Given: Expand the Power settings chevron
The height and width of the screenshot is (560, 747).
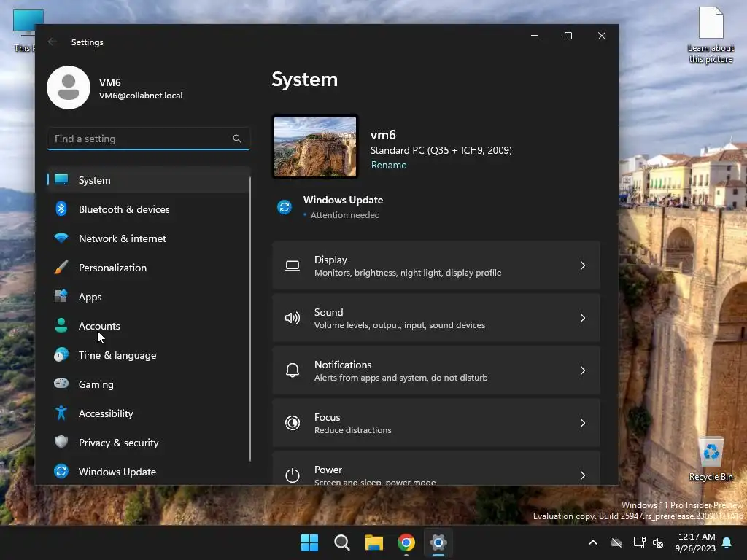Looking at the screenshot, I should tap(583, 475).
